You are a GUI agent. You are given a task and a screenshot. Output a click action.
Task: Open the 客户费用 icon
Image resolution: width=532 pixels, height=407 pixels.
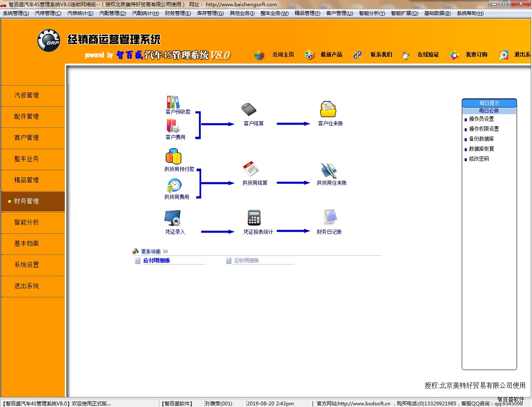[173, 126]
